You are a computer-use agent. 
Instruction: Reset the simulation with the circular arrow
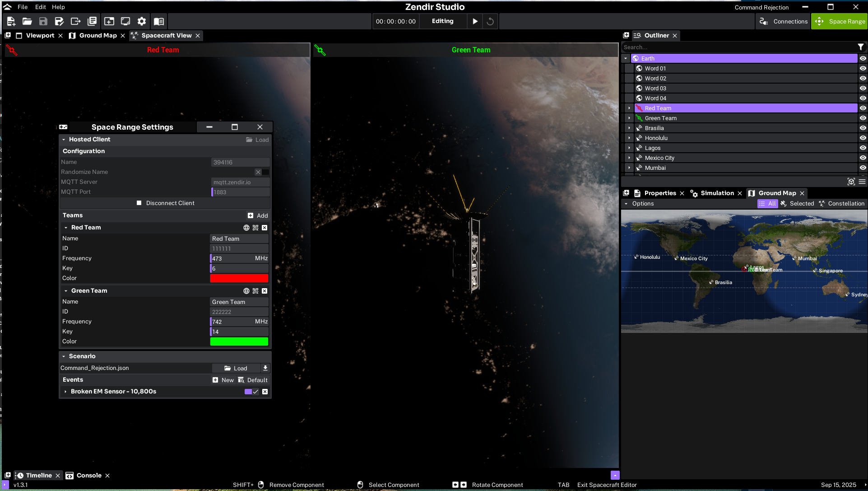tap(490, 21)
